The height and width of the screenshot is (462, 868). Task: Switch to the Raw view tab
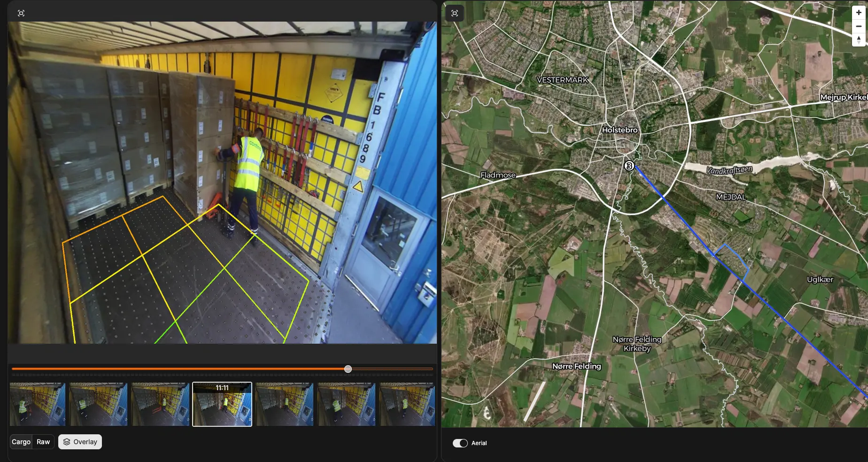coord(43,442)
